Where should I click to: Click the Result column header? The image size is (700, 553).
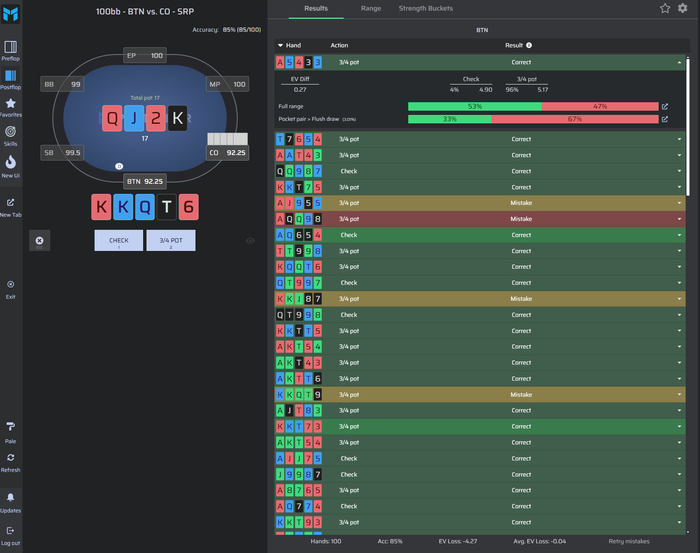514,45
